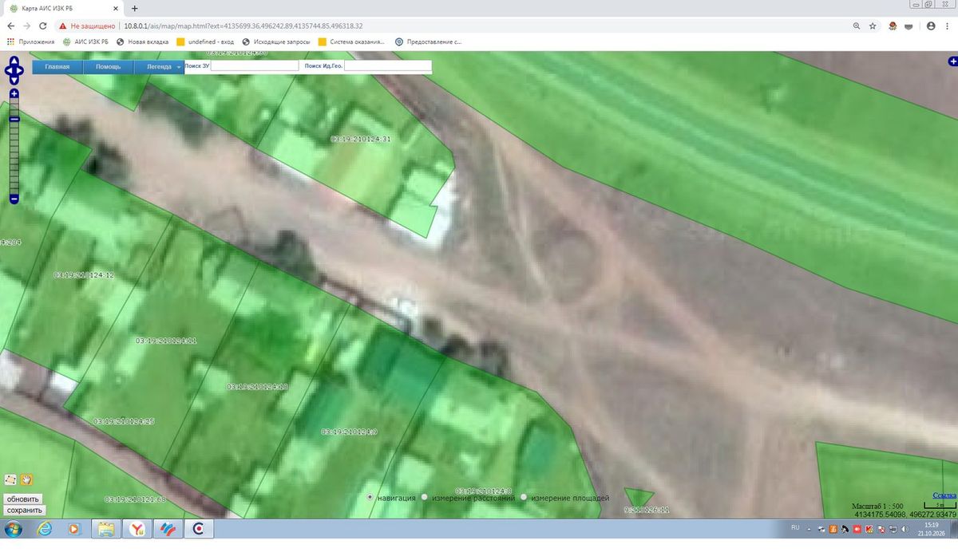Open the Chrome profile icon
The height and width of the screenshot is (560, 958).
(931, 26)
